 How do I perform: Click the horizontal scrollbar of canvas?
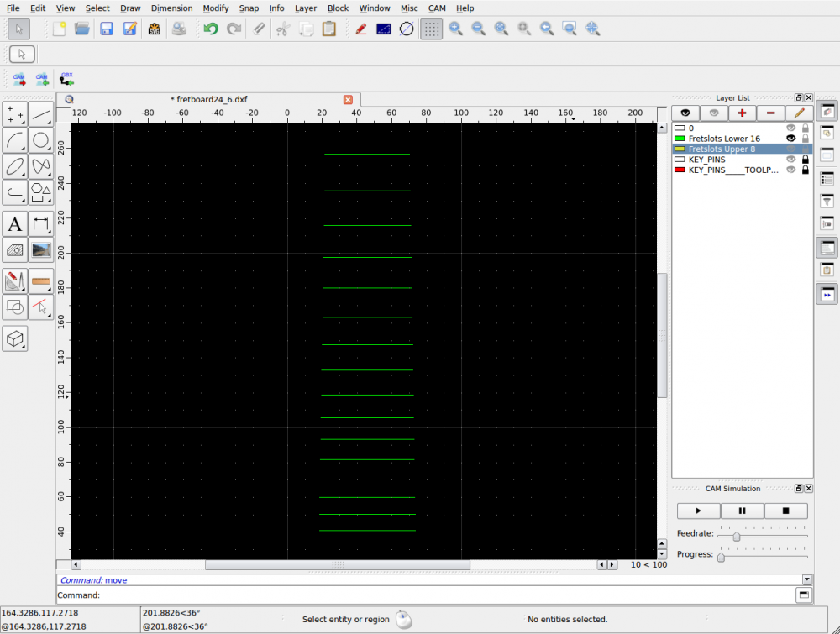pyautogui.click(x=338, y=565)
